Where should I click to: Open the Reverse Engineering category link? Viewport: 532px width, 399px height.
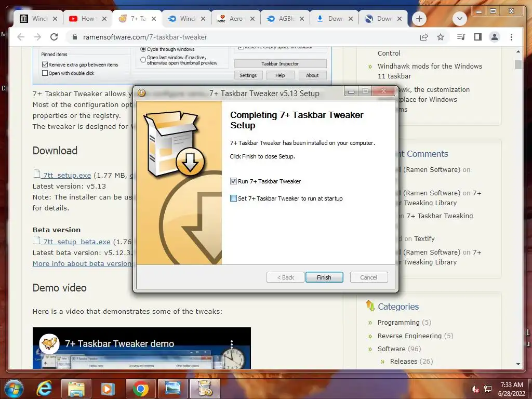coord(409,336)
